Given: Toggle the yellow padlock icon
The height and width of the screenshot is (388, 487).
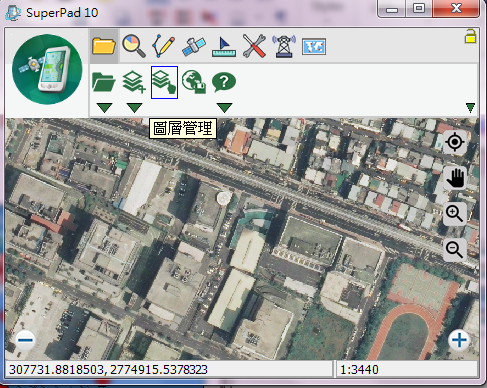Looking at the screenshot, I should coord(470,36).
